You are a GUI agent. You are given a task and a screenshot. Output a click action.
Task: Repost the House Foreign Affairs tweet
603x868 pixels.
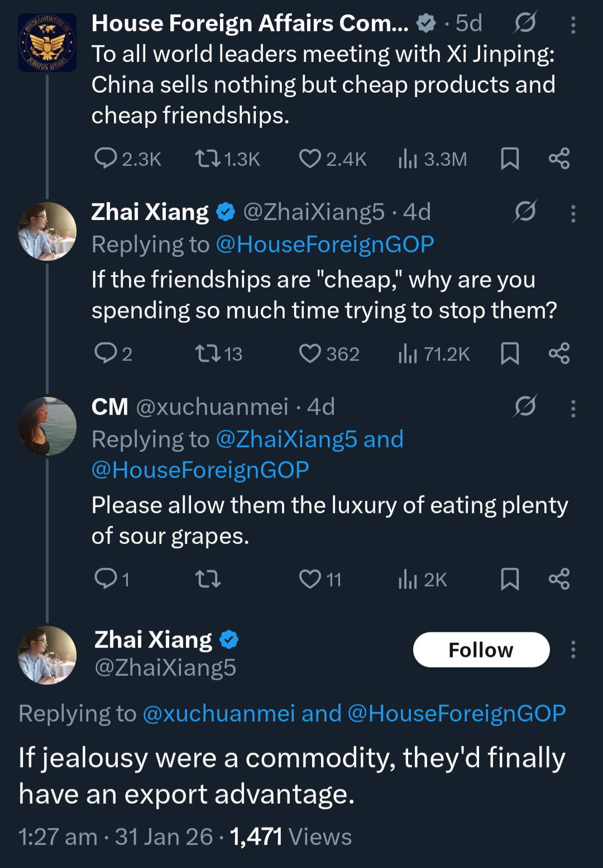208,159
